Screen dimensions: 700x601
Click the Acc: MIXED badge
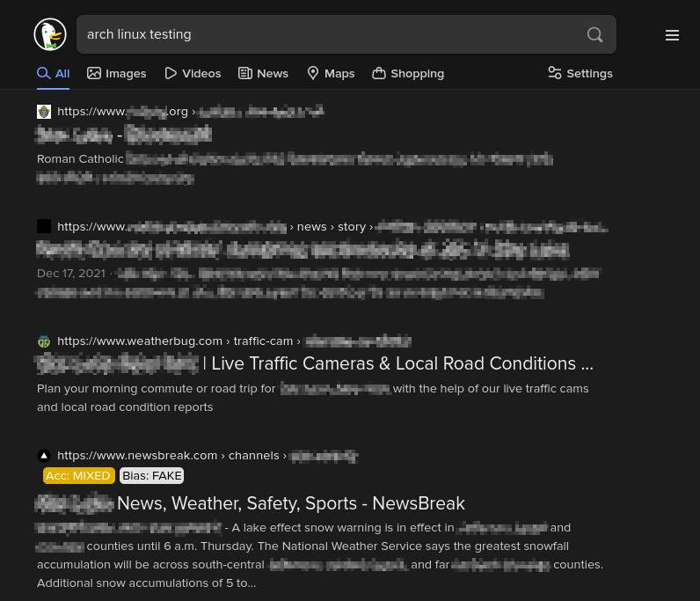click(78, 476)
